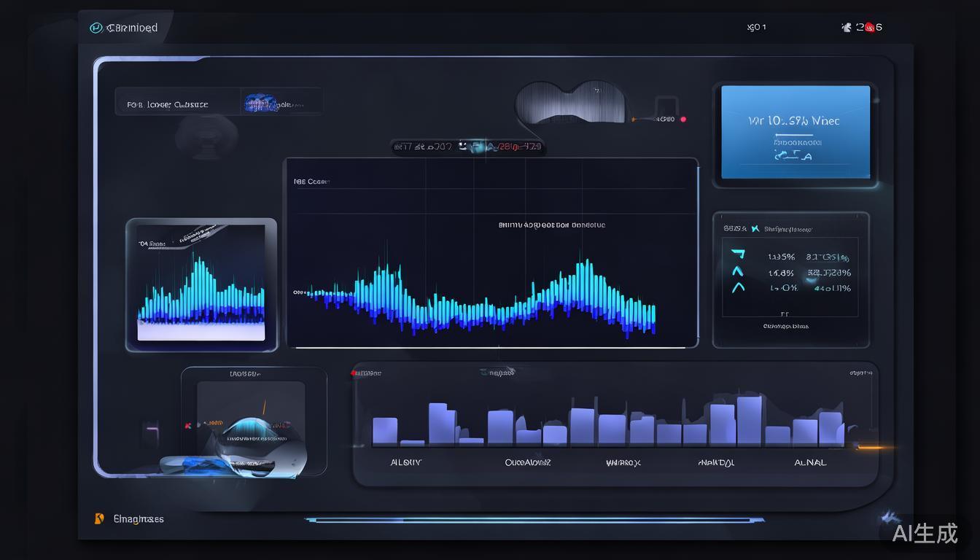Click the orange icon in the bottom-left footer

pos(99,519)
